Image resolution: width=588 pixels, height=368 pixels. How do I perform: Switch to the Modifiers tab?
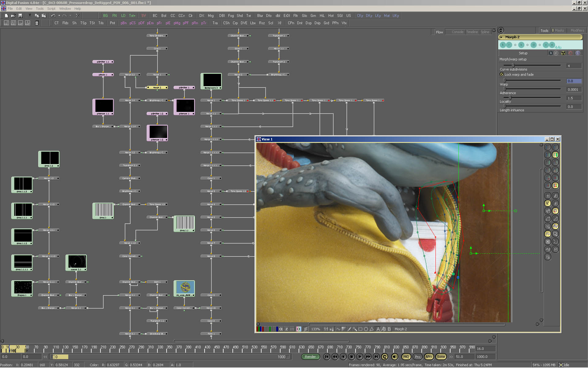pyautogui.click(x=577, y=30)
